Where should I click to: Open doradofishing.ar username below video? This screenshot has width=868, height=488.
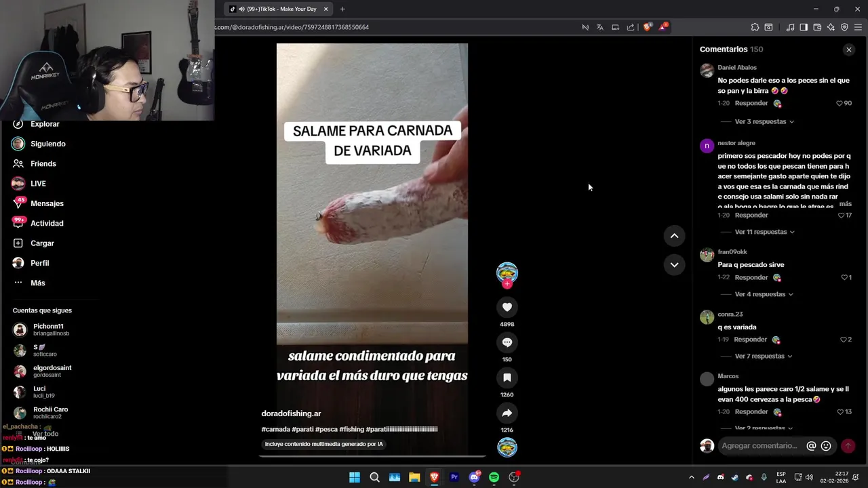pos(291,413)
